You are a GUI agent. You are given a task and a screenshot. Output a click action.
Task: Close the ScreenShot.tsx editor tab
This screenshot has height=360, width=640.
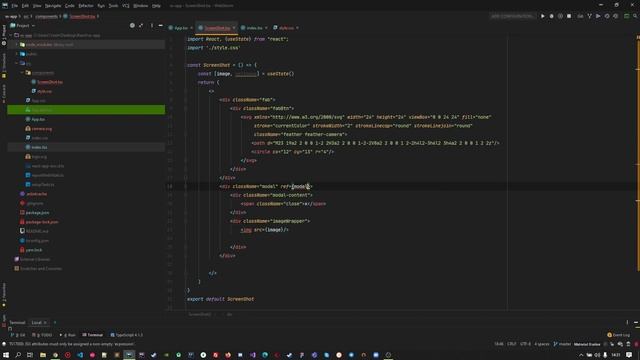click(x=234, y=28)
